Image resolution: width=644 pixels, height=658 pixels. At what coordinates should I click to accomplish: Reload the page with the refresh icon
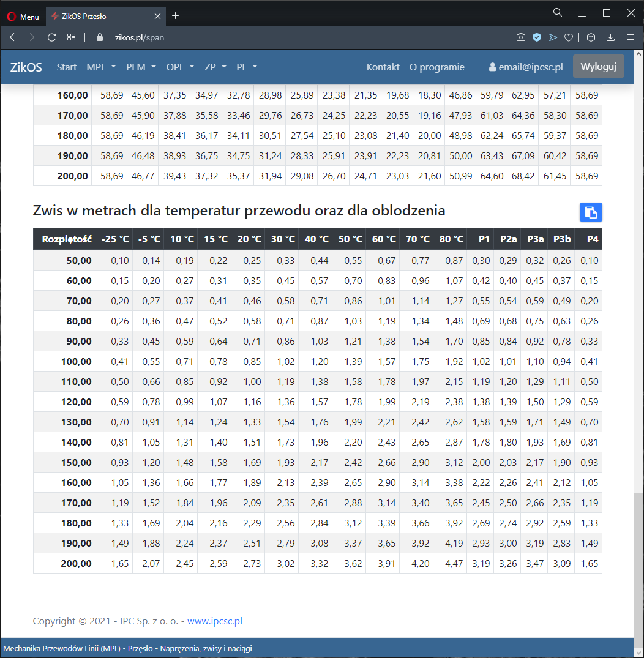[x=52, y=37]
